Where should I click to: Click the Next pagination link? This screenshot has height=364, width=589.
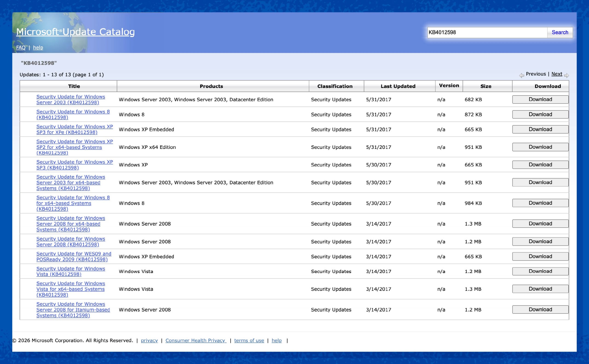point(557,74)
